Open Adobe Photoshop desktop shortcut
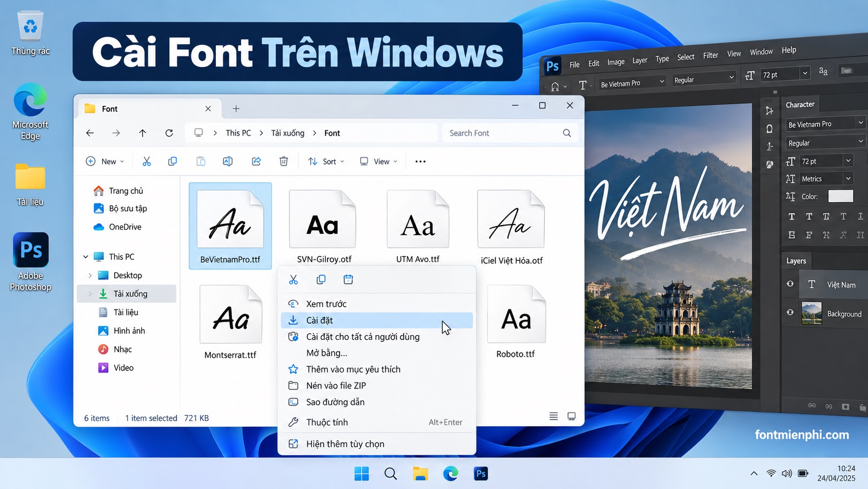The image size is (868, 489). coord(31,261)
